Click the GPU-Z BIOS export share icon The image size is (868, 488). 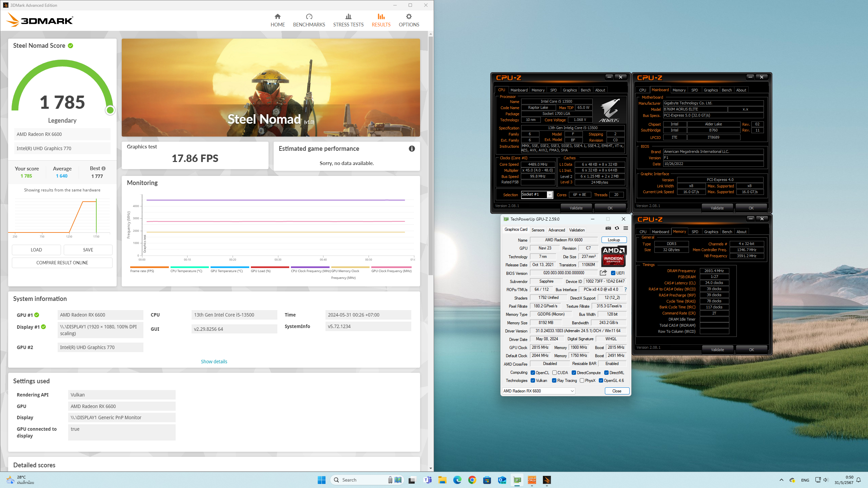[x=603, y=273]
